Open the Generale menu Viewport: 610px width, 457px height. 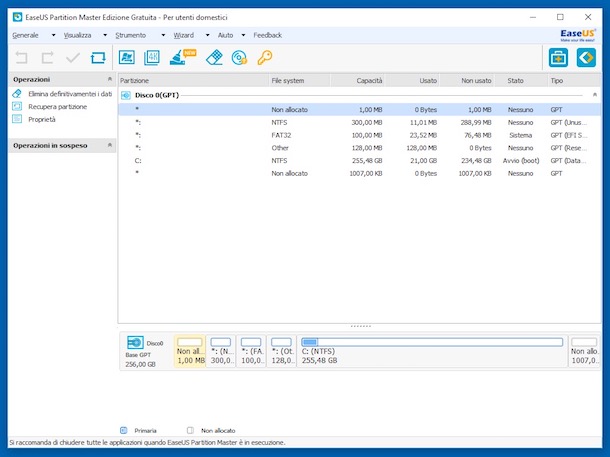(25, 35)
